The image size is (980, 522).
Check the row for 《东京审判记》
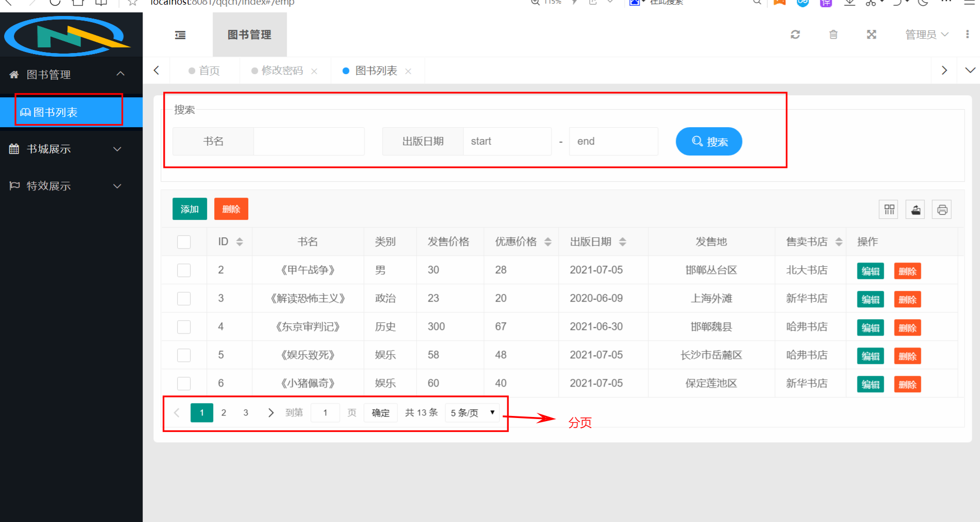pos(184,327)
